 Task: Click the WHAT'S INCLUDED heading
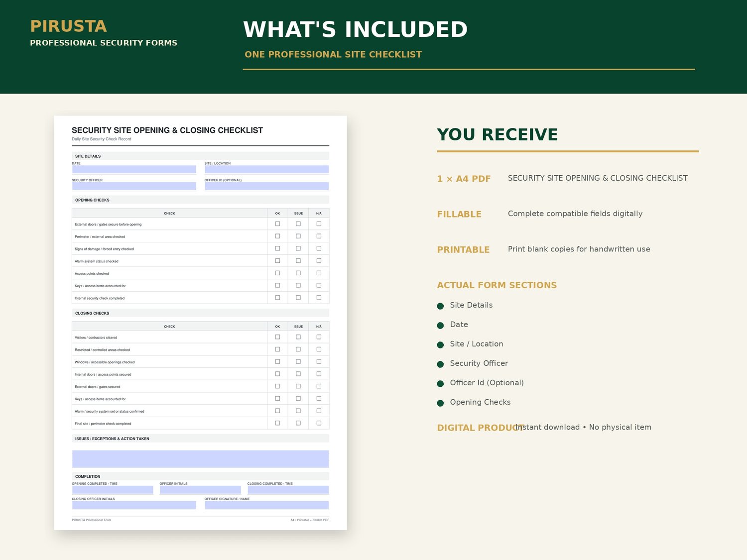[x=355, y=29]
